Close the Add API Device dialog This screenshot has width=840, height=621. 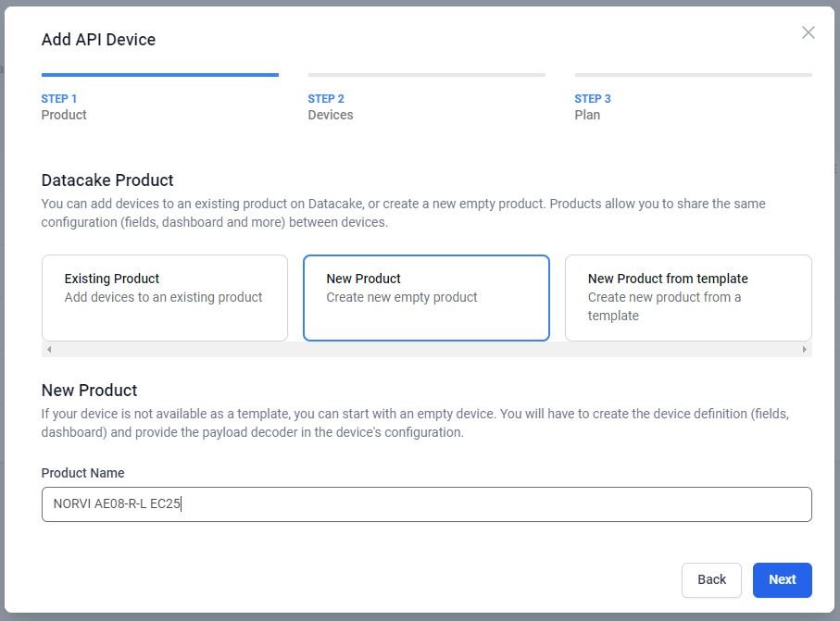click(x=808, y=32)
